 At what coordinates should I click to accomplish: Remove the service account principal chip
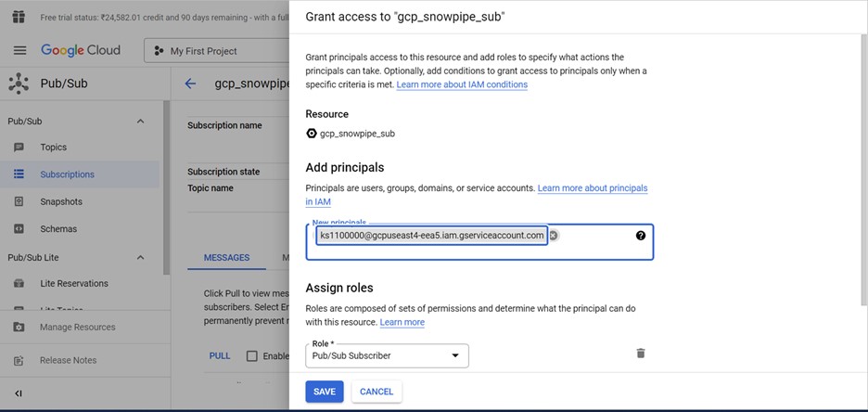coord(554,236)
